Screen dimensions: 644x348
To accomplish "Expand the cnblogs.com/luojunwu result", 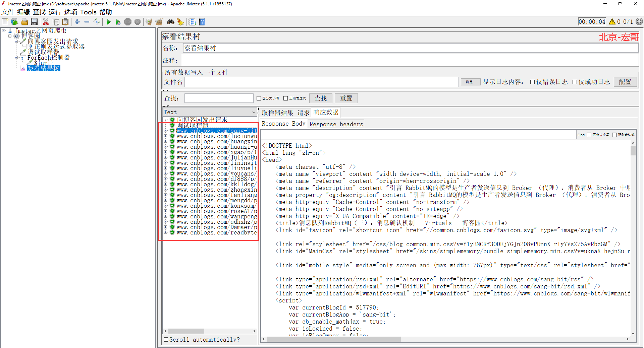I will click(165, 136).
